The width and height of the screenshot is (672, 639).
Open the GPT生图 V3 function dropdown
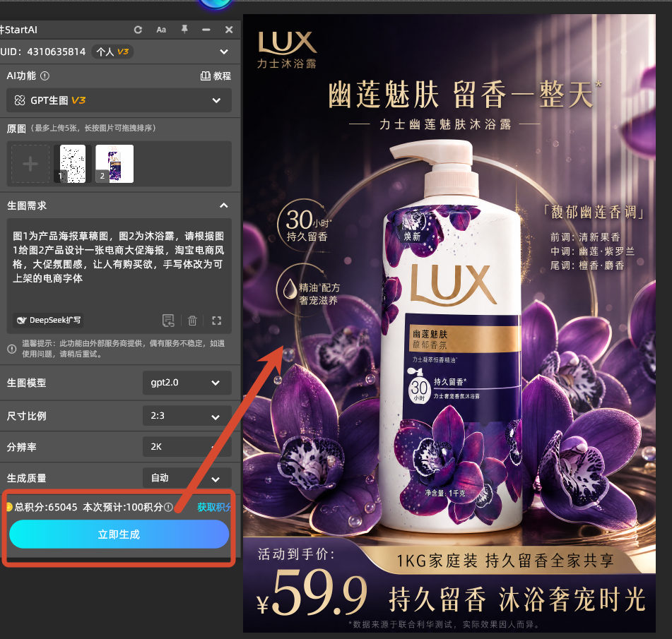[119, 100]
